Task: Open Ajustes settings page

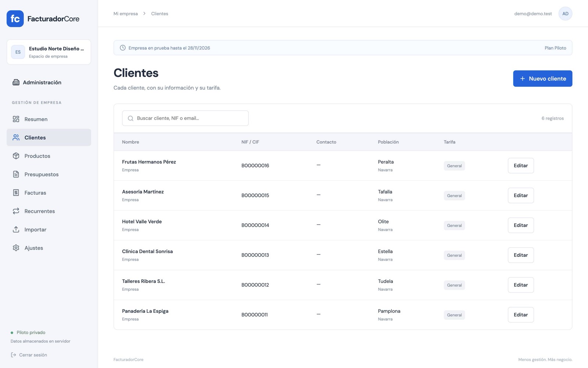Action: [x=49, y=248]
